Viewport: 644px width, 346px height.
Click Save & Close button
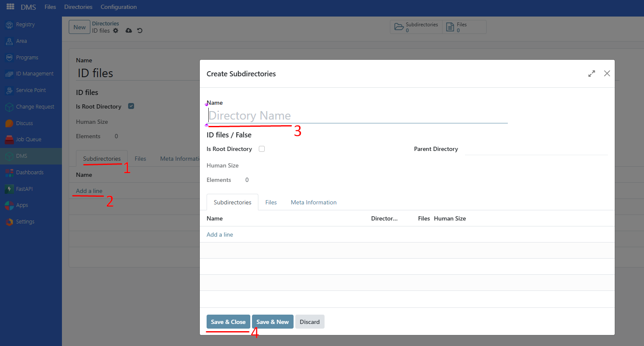click(228, 322)
